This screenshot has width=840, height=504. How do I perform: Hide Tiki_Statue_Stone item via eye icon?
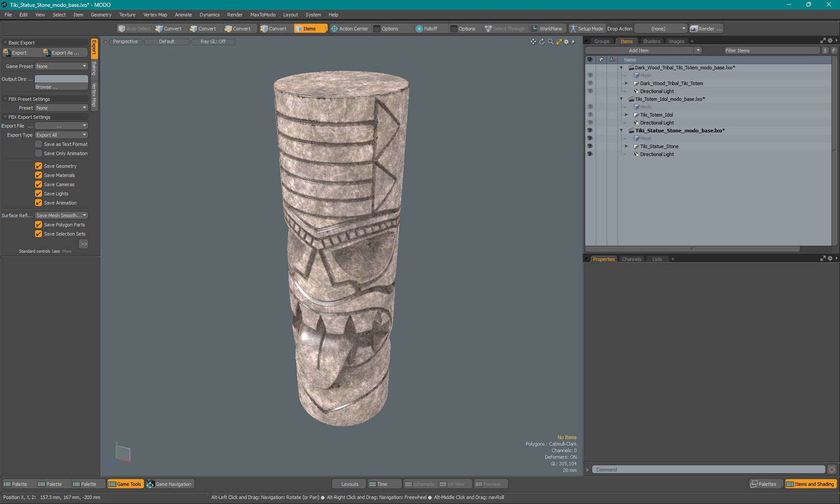tap(590, 146)
